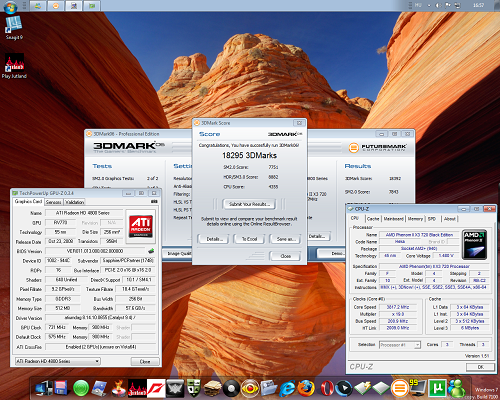
Task: Click CPU-Z OK button
Action: point(480,367)
